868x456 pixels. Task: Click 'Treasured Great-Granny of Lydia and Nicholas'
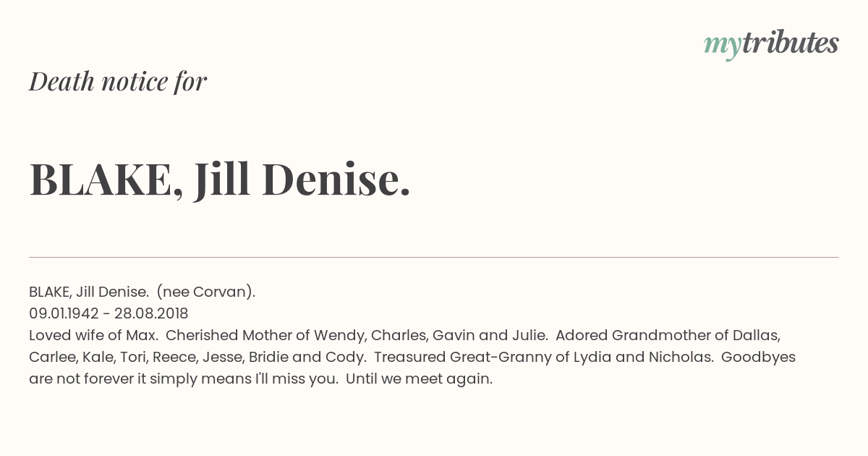coord(543,357)
